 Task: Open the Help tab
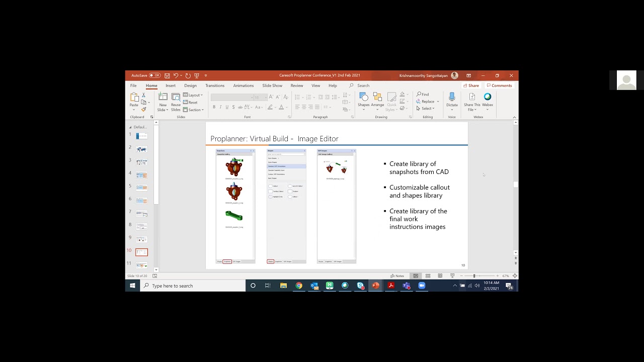point(333,85)
